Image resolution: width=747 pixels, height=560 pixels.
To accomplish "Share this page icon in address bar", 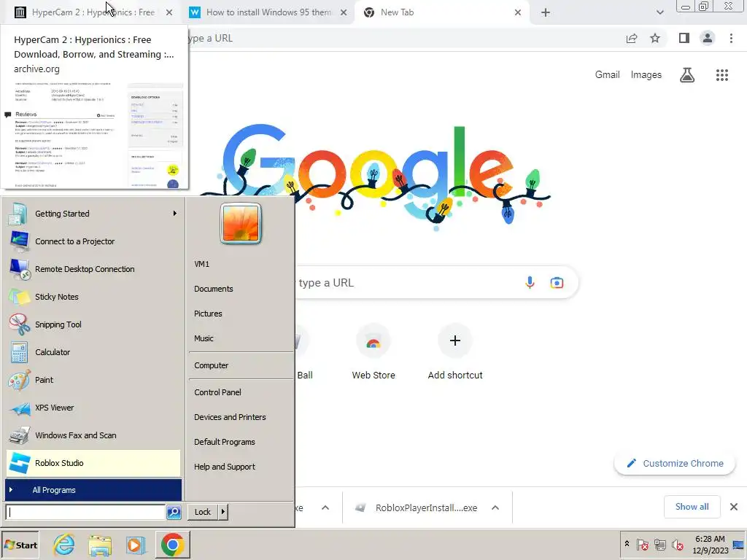I will 632,39.
